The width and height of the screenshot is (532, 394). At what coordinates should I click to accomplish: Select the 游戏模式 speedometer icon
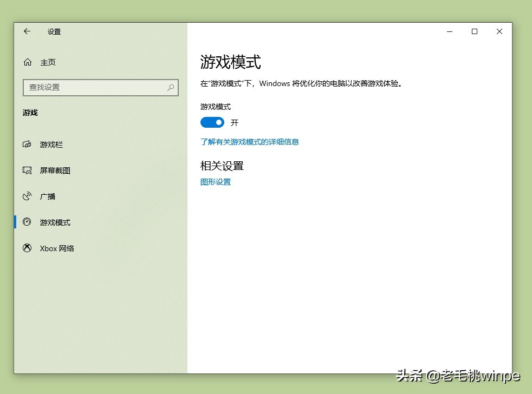point(28,222)
